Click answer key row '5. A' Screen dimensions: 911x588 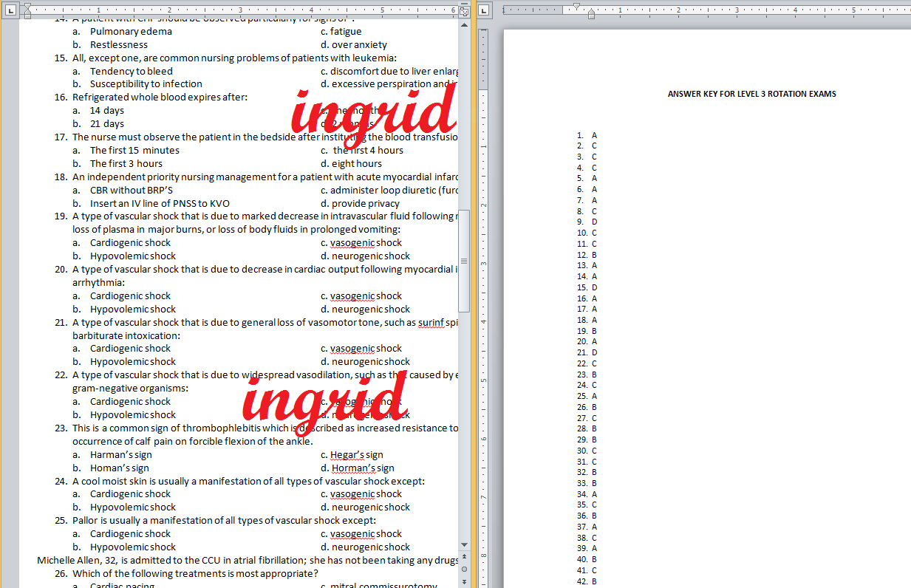[587, 178]
